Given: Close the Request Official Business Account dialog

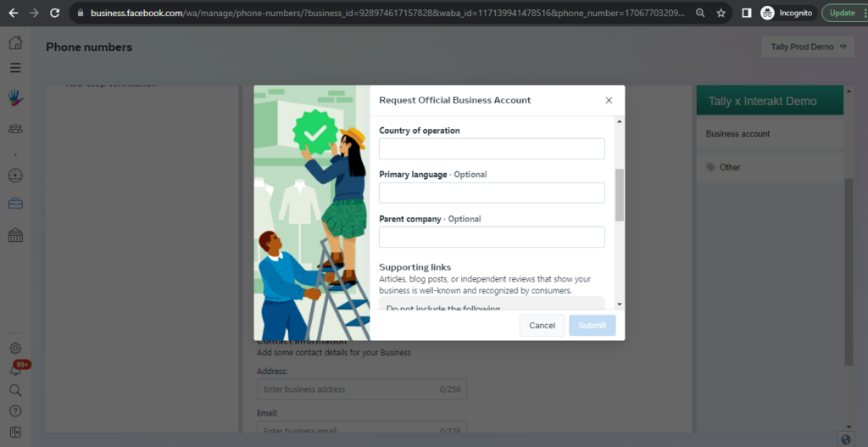Looking at the screenshot, I should click(609, 100).
